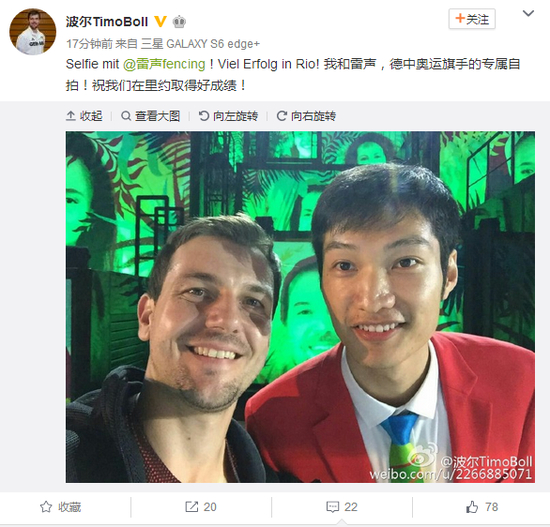Rotate image right with 向右旋转

306,116
